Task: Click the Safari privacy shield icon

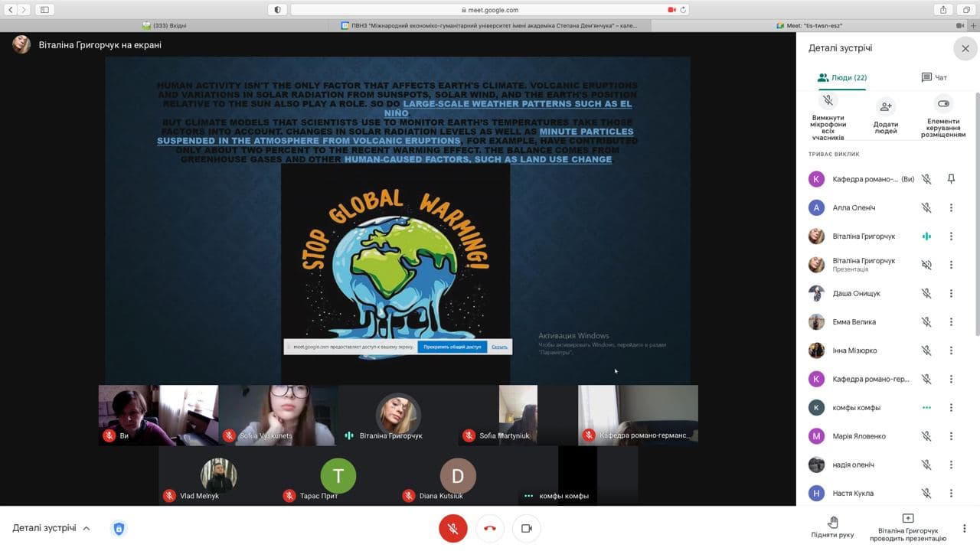Action: pyautogui.click(x=277, y=10)
